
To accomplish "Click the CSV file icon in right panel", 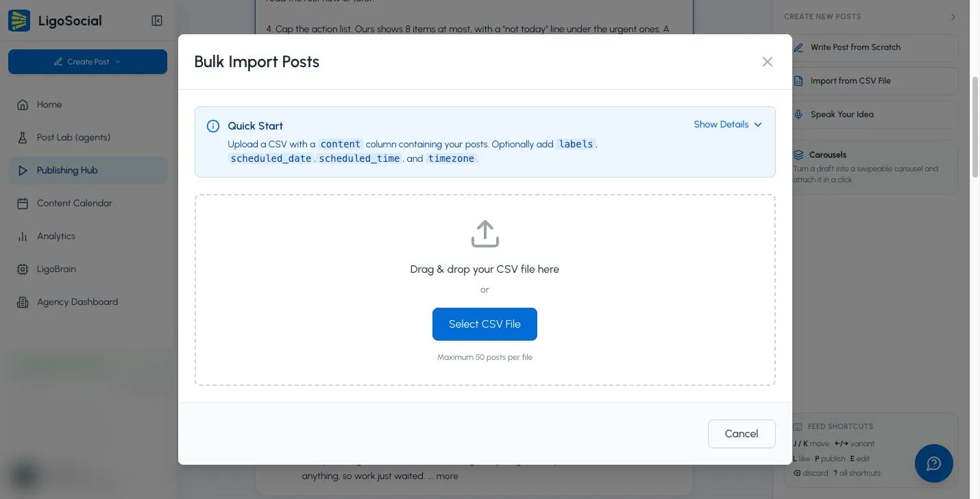I will (798, 81).
